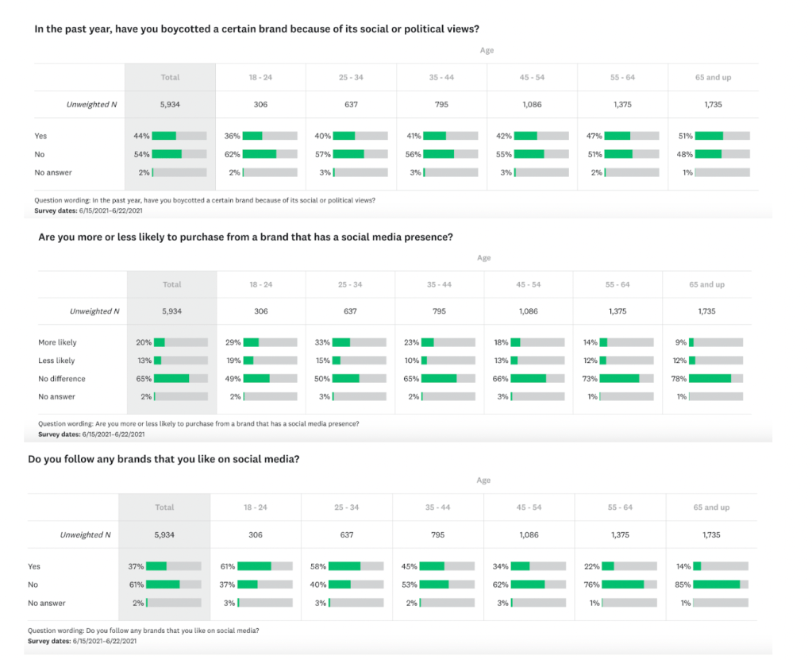Click the 65 and up header in boycott table
Viewport: 812px width, 660px height.
[713, 77]
